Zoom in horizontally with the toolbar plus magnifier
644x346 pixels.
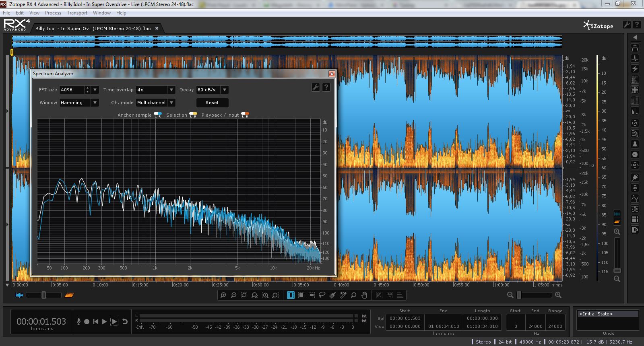click(x=223, y=295)
